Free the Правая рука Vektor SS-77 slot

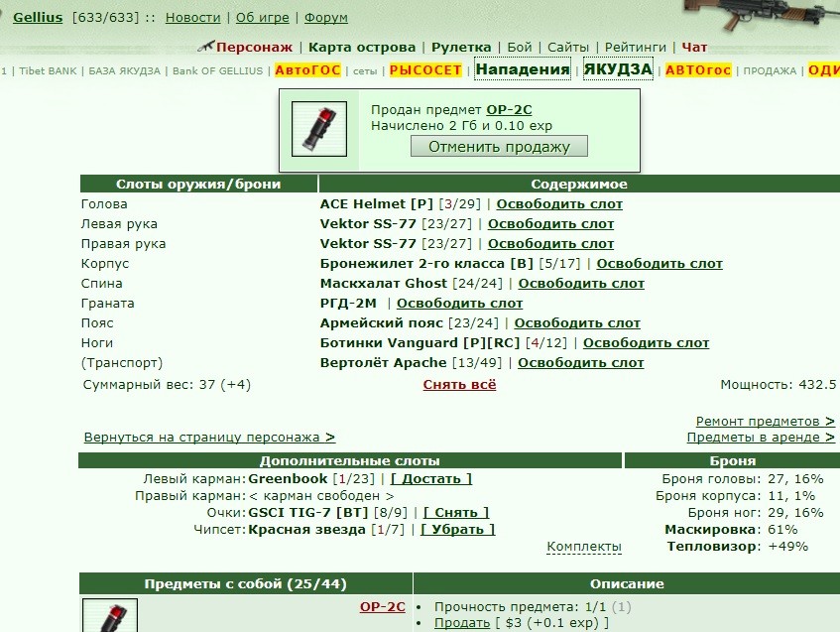(550, 244)
